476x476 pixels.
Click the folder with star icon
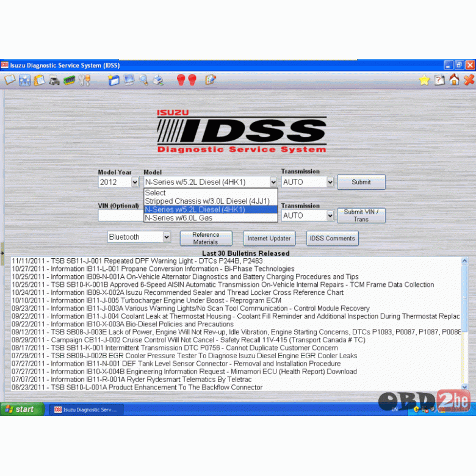[114, 81]
